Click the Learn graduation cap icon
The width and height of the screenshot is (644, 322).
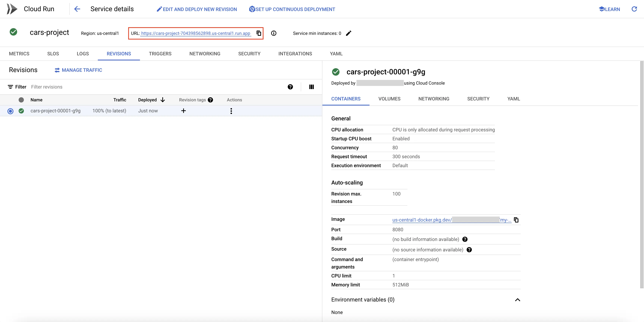click(x=602, y=9)
